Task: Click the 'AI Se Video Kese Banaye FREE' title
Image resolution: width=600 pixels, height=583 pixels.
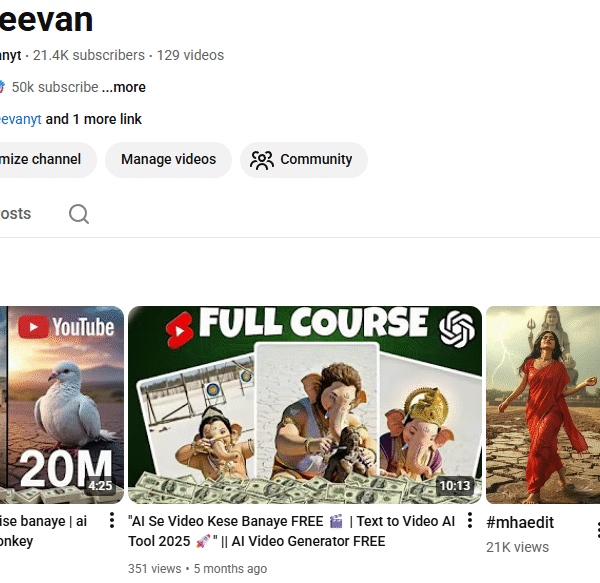Action: pos(292,531)
